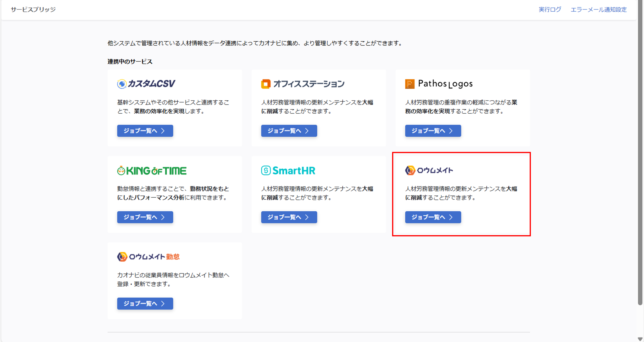The image size is (644, 342).
Task: Open job list for カスタムCSV
Action: point(145,131)
